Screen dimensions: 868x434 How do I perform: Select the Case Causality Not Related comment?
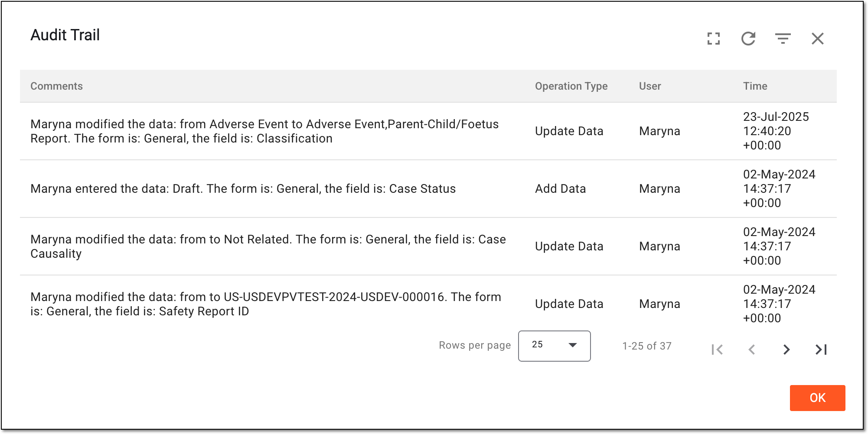click(268, 246)
